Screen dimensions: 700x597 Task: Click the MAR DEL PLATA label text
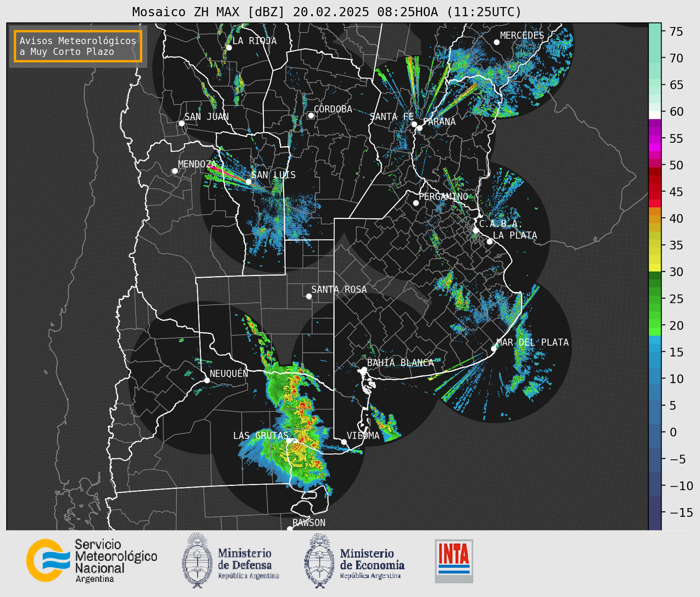[x=533, y=343]
